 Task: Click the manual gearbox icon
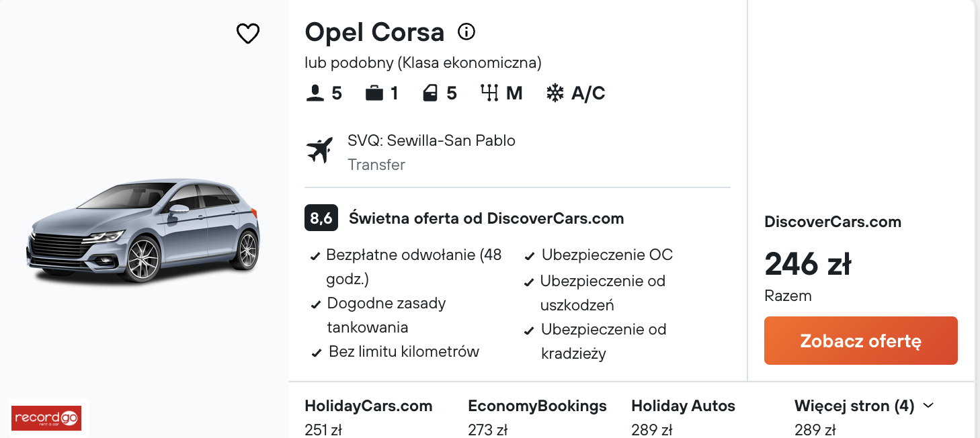point(489,93)
